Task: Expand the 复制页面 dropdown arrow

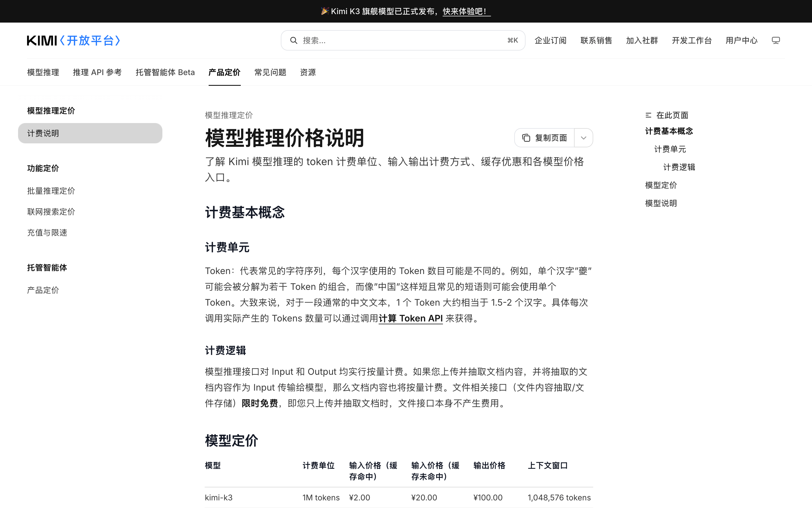Action: (584, 138)
